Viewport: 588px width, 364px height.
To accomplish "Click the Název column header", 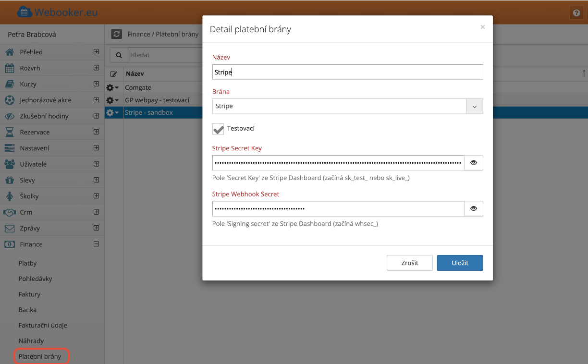I will tap(135, 74).
